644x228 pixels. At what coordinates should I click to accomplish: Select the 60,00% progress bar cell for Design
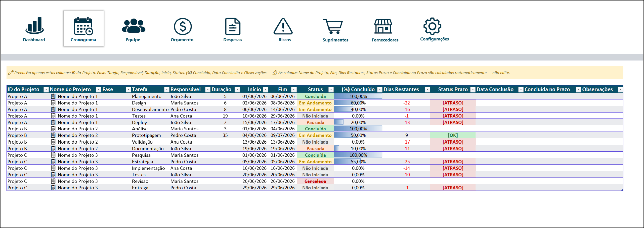point(358,103)
